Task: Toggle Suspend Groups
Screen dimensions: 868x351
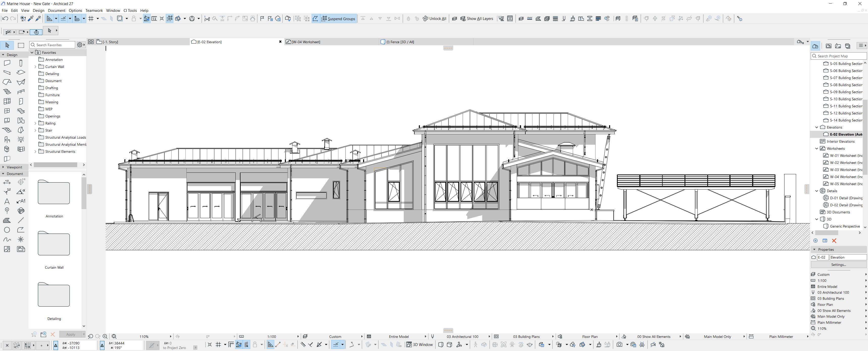Action: tap(339, 18)
